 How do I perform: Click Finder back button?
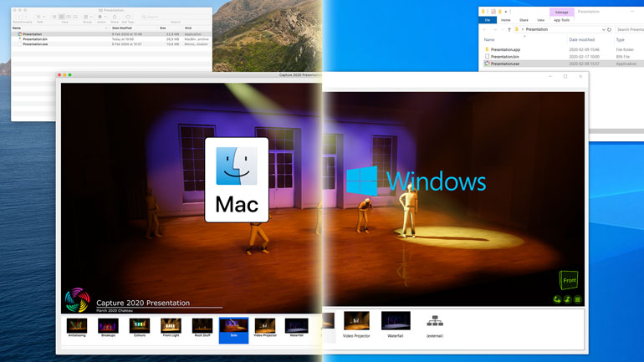click(x=18, y=17)
